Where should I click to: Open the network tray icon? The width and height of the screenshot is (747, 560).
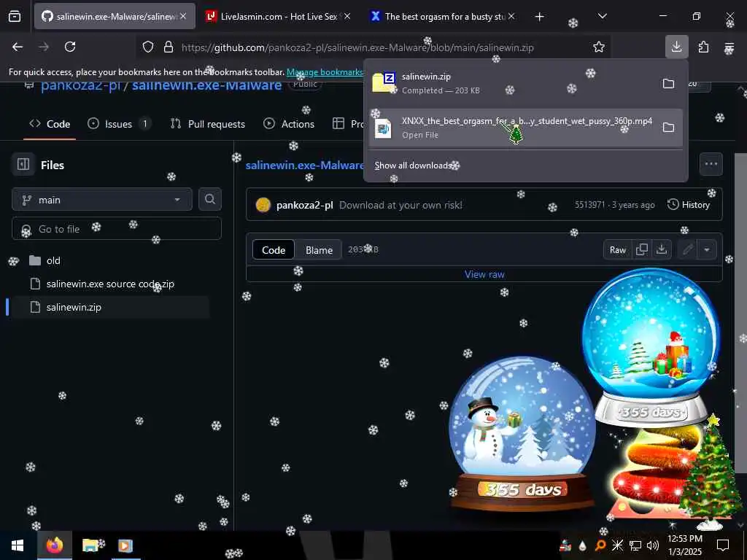(x=635, y=545)
